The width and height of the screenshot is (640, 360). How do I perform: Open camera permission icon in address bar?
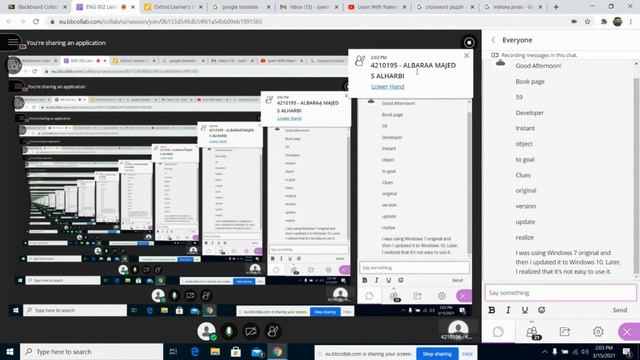(x=574, y=22)
